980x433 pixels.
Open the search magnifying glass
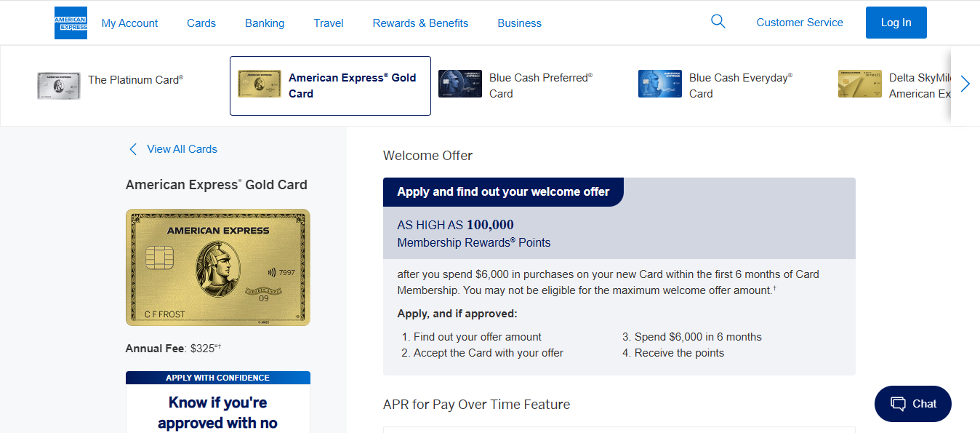[718, 21]
